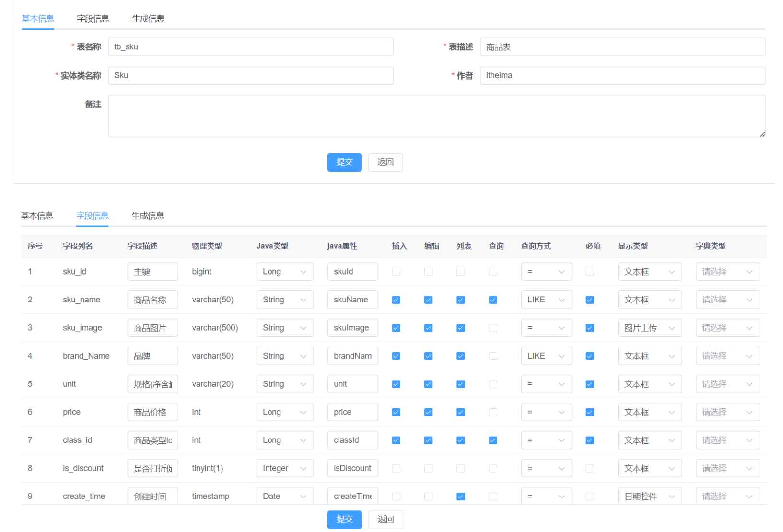Click the 返回 button at the bottom
Image resolution: width=783 pixels, height=532 pixels.
[x=385, y=520]
